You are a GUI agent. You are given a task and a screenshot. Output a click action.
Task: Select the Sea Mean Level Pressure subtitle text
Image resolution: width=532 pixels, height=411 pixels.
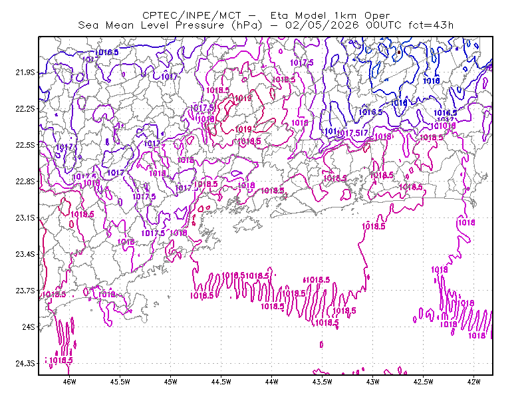click(266, 25)
